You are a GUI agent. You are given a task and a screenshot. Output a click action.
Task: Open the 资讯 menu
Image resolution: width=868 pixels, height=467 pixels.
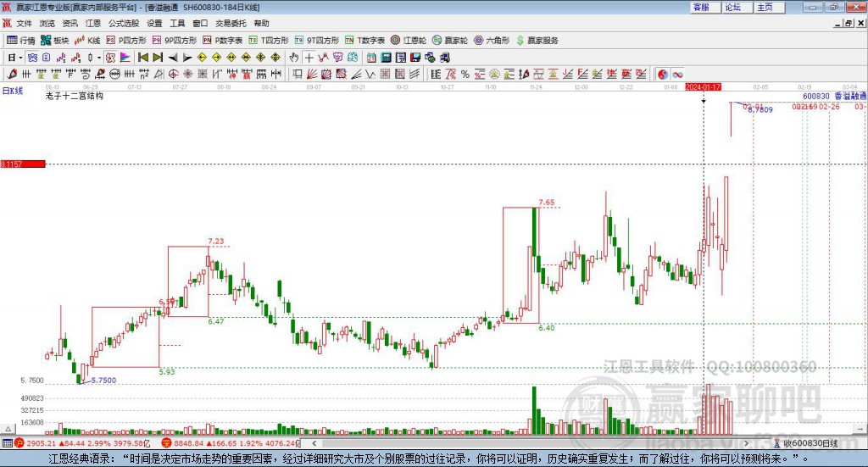tap(70, 23)
